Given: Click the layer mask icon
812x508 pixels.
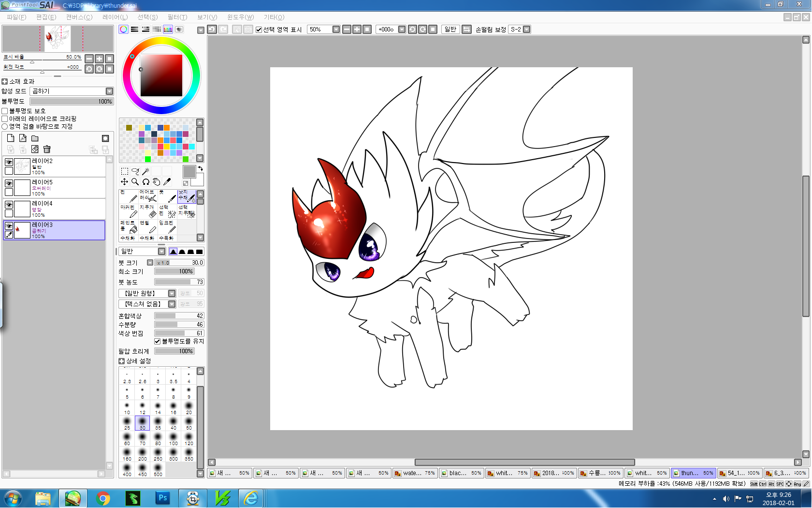Looking at the screenshot, I should pyautogui.click(x=105, y=138).
